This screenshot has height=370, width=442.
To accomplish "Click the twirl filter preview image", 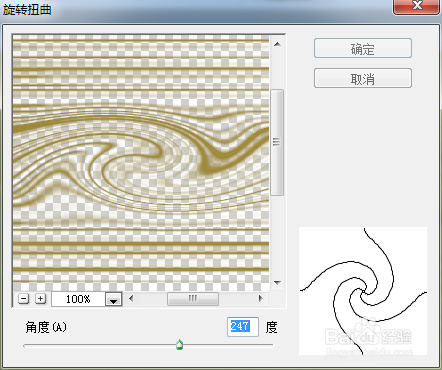I will point(141,163).
